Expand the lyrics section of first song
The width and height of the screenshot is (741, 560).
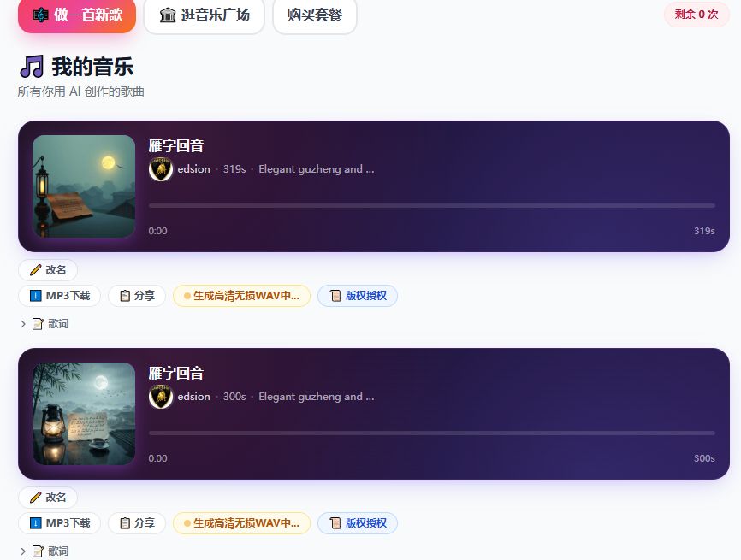44,324
